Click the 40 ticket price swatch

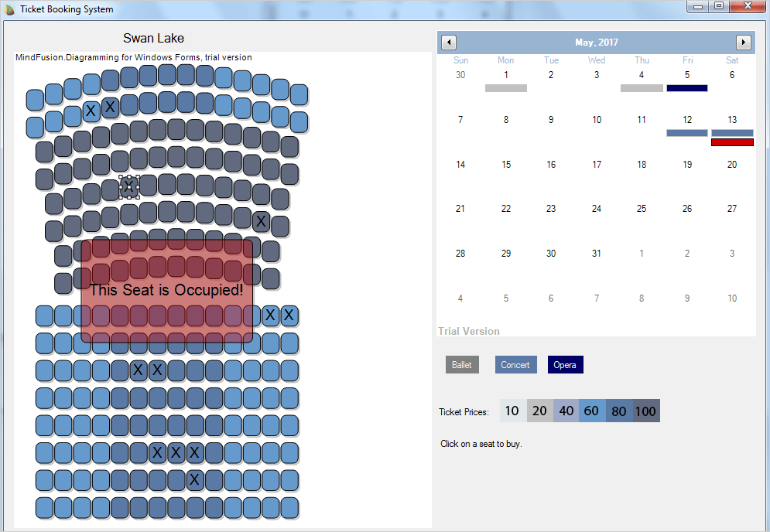click(566, 411)
